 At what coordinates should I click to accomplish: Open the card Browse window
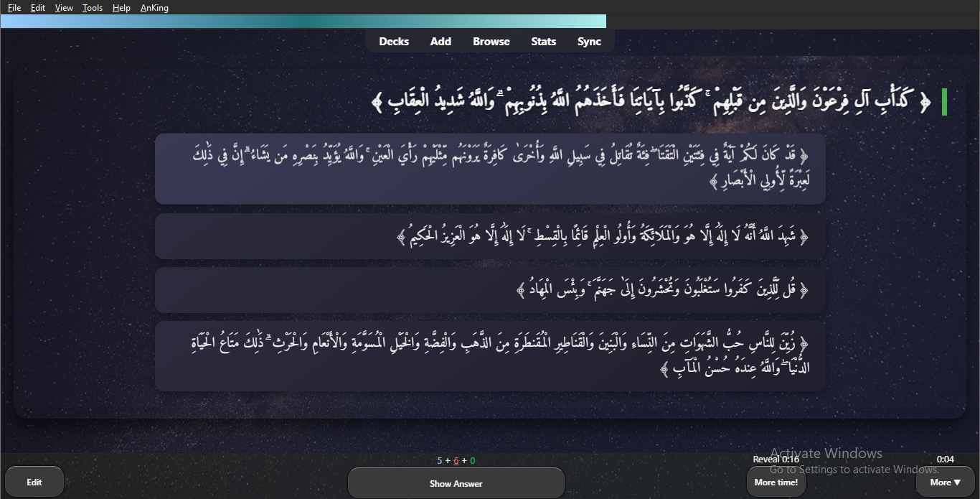(491, 42)
